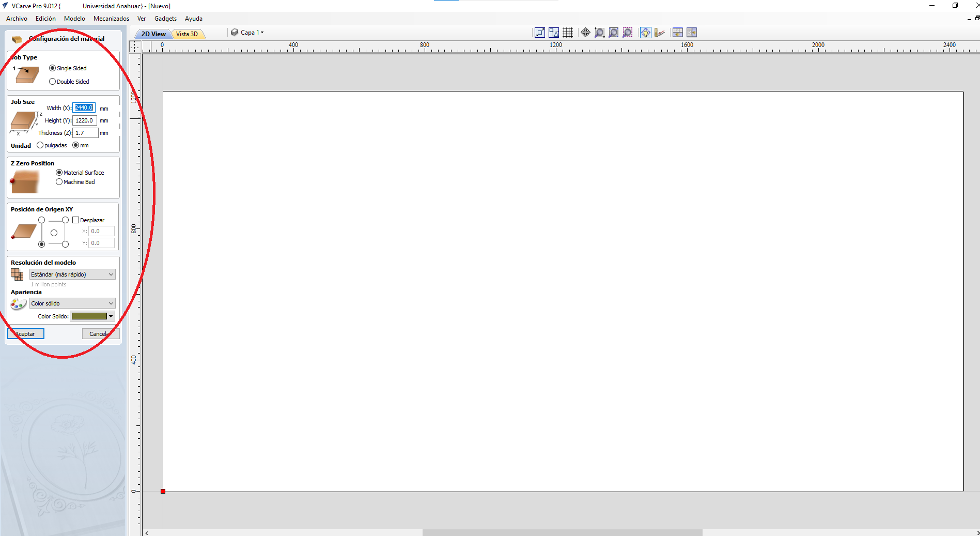
Task: Click the XY origin material illustration
Action: coord(24,231)
